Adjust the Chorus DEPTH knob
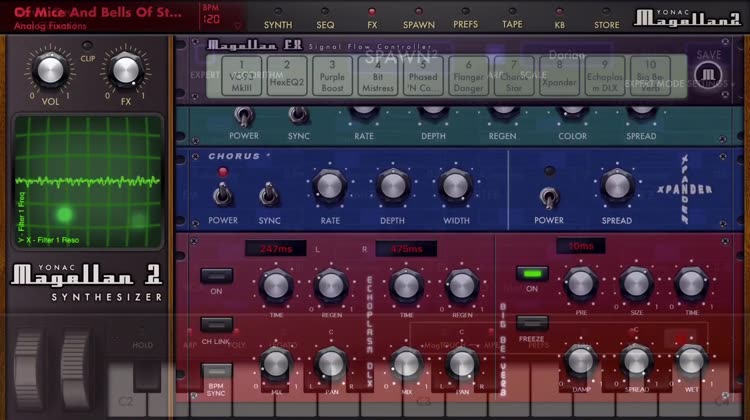 (393, 187)
